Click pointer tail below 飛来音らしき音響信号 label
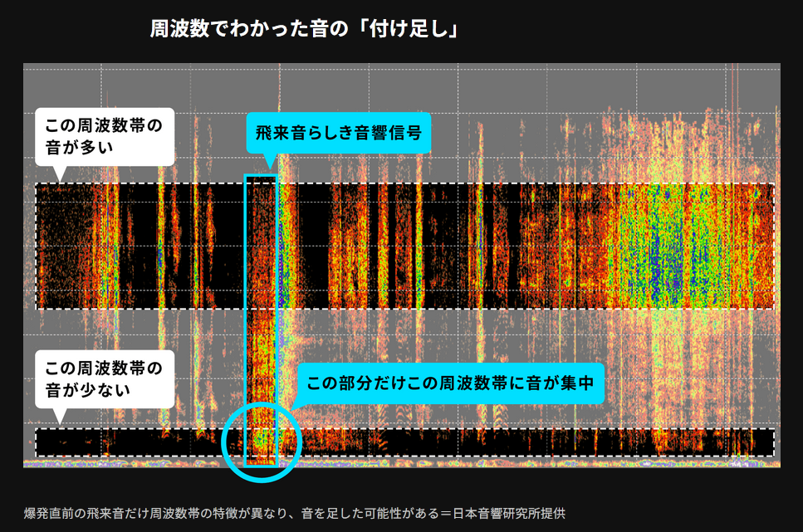The height and width of the screenshot is (532, 803). (x=267, y=161)
